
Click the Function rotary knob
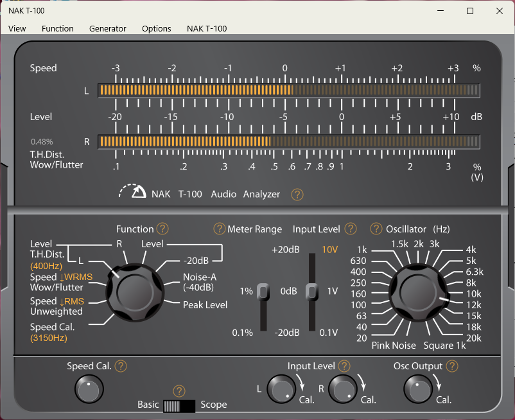tap(135, 292)
